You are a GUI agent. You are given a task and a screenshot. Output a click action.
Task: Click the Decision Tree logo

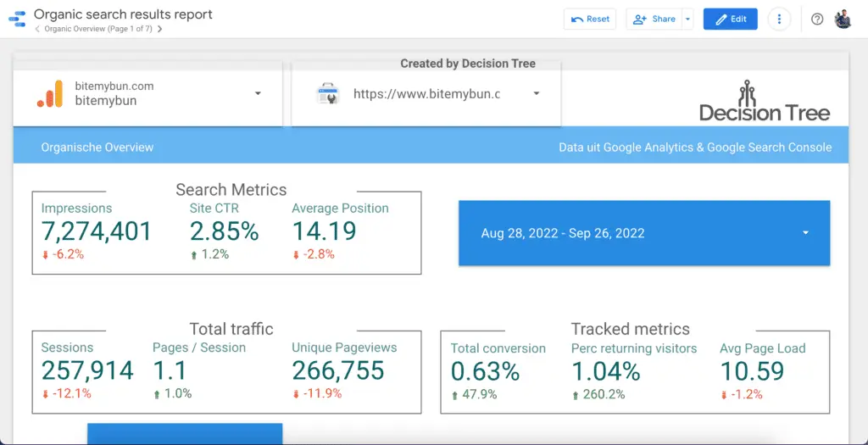(x=765, y=101)
